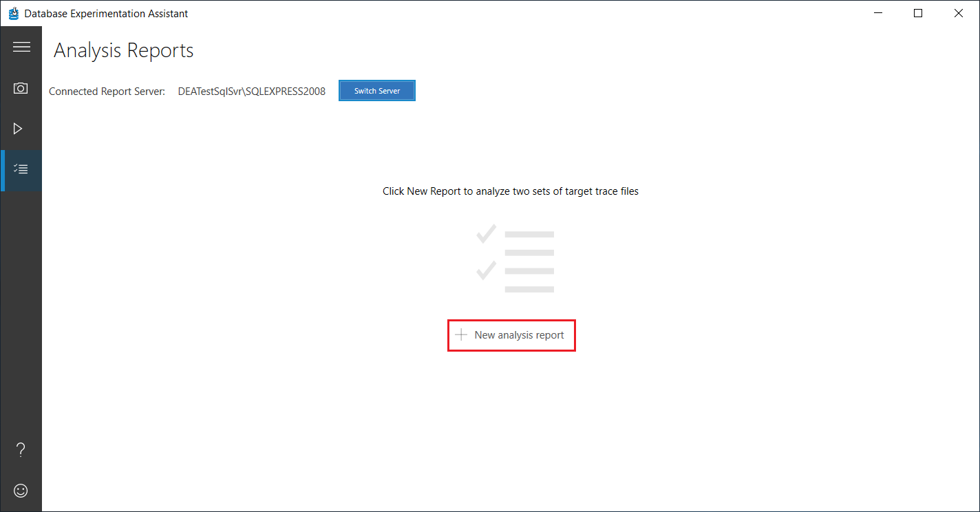Go to Replay via the play icon
Viewport: 980px width, 512px height.
[19, 129]
